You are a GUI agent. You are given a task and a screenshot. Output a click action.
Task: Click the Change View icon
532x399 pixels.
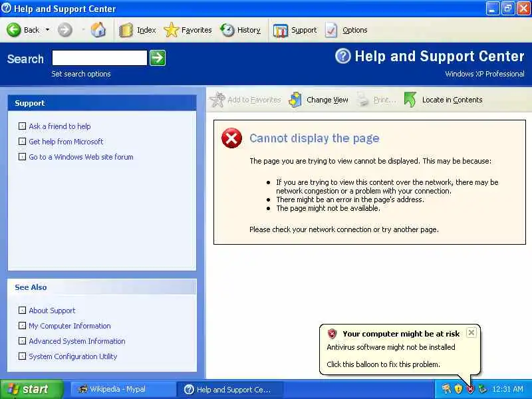(x=295, y=100)
